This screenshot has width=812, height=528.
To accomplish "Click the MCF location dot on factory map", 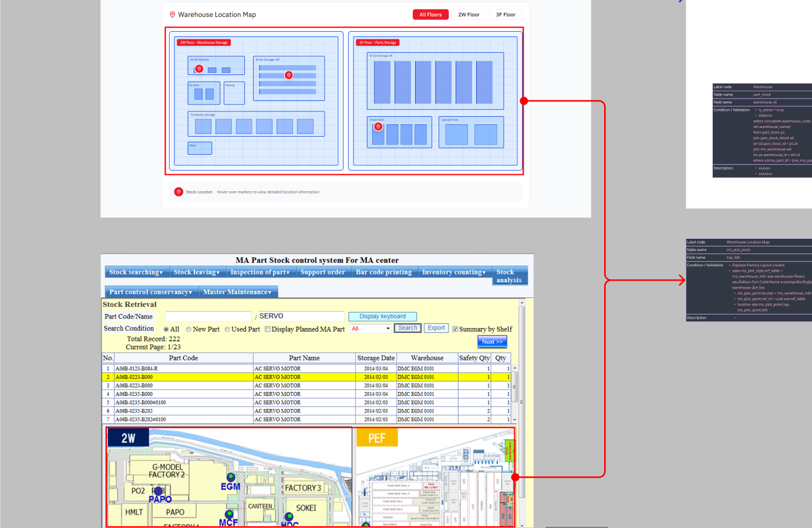I will (x=229, y=515).
